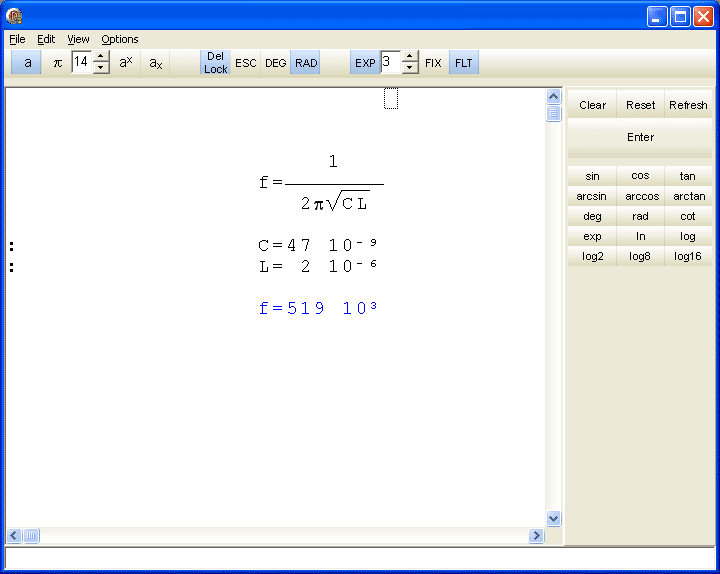
Task: Click the Clear button
Action: click(x=592, y=105)
